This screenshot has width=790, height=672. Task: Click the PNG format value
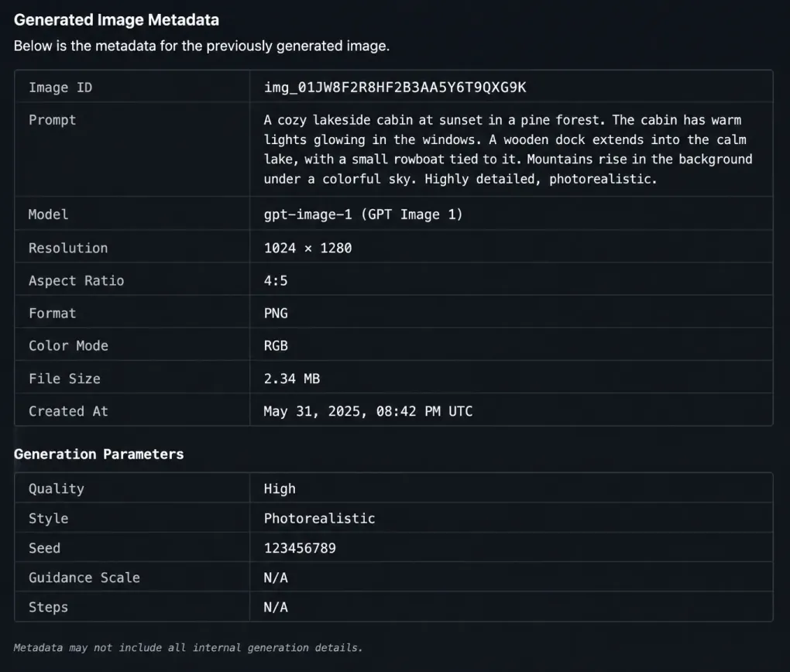click(276, 314)
